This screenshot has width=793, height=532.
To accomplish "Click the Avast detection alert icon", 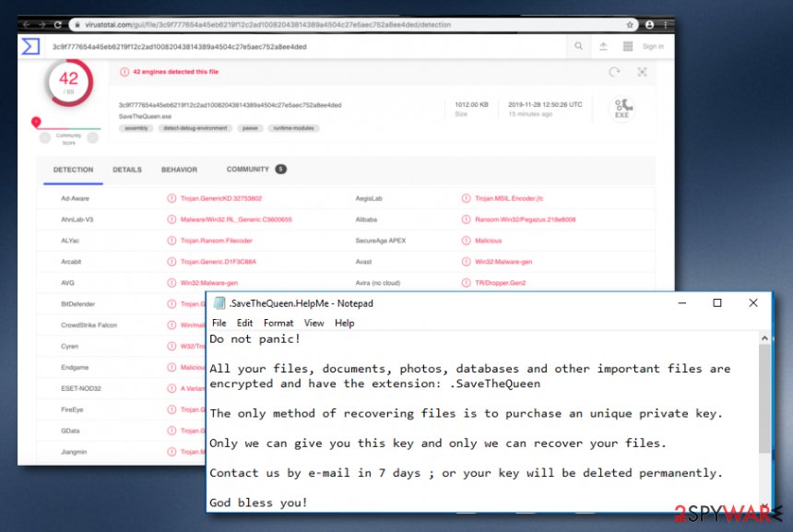I will (x=466, y=262).
